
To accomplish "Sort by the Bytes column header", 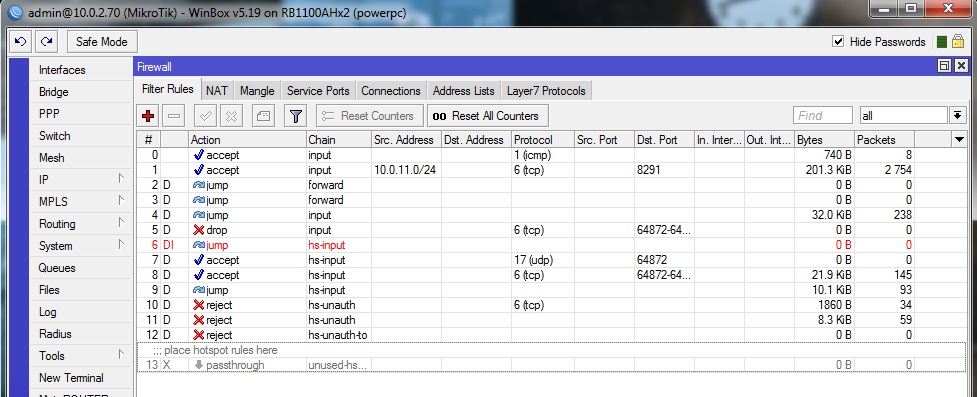I will [x=824, y=140].
